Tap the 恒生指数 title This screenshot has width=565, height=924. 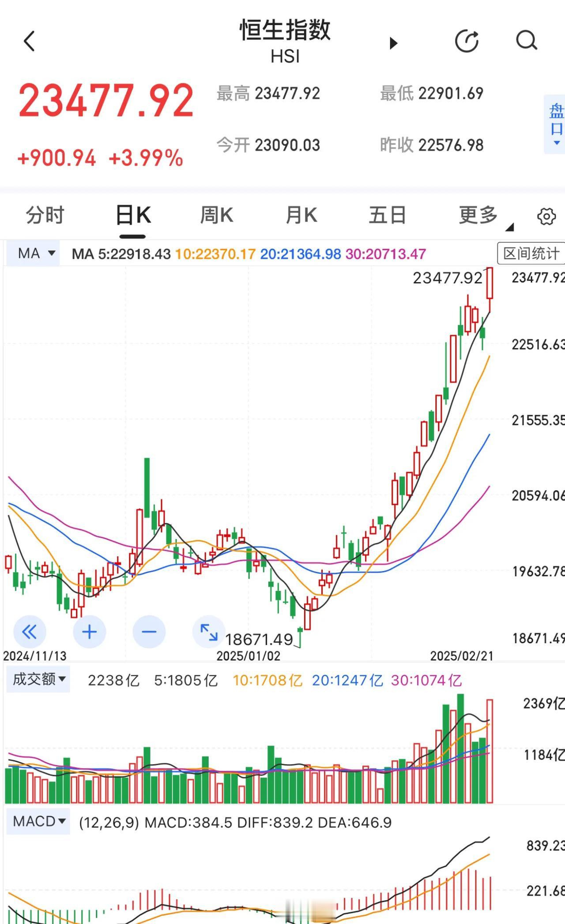tap(285, 30)
